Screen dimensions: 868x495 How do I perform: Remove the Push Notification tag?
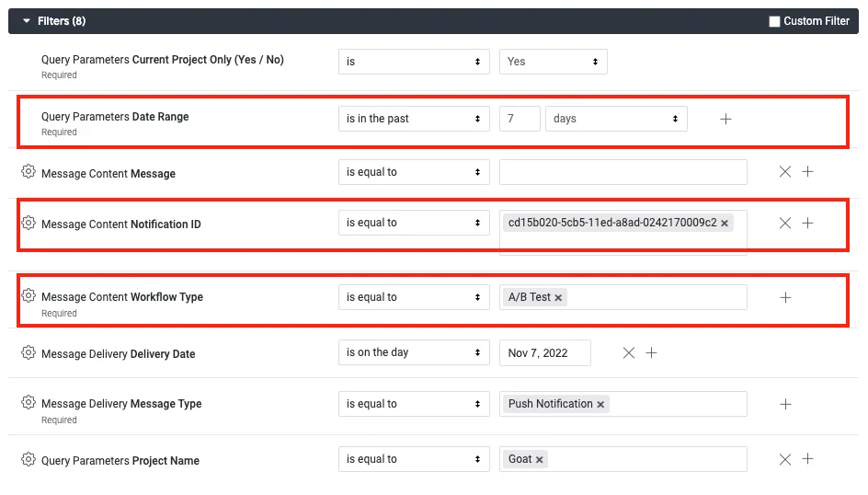point(600,405)
